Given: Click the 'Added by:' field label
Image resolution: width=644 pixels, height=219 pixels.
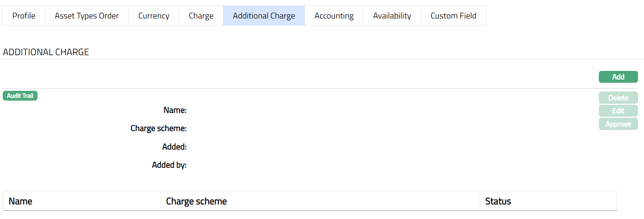Looking at the screenshot, I should coord(169,165).
